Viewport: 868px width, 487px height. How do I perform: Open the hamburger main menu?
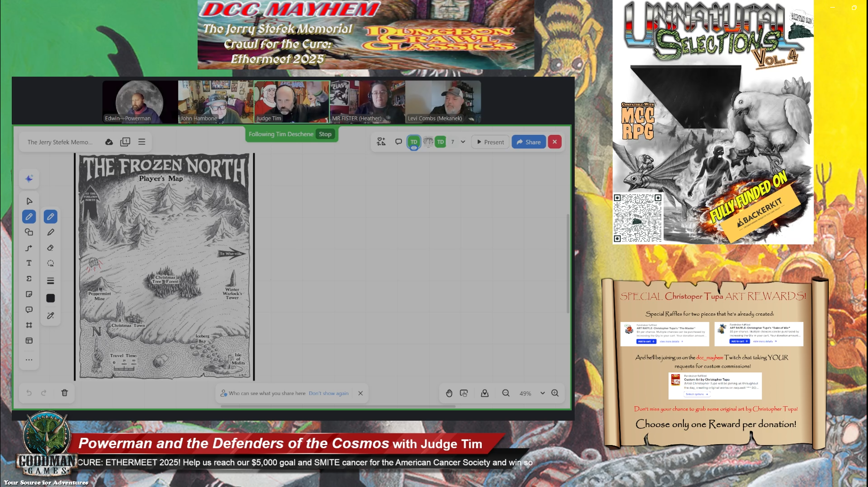pos(142,142)
